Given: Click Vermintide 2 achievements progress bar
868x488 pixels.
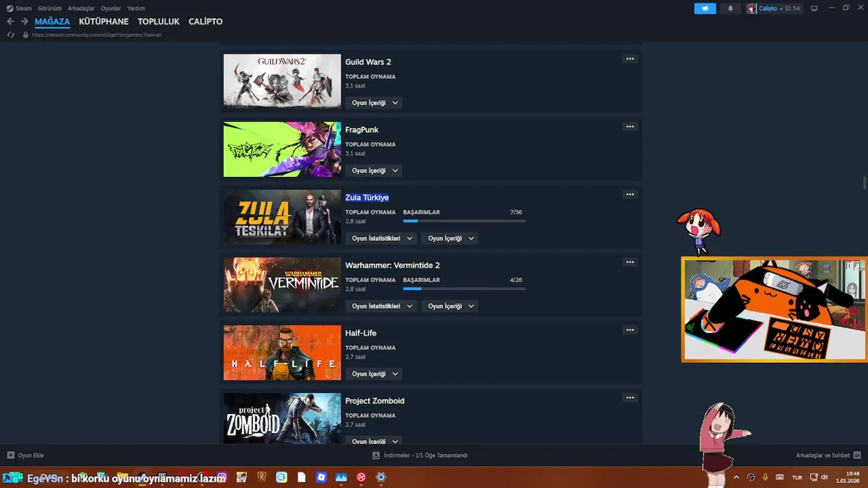Looking at the screenshot, I should (464, 289).
